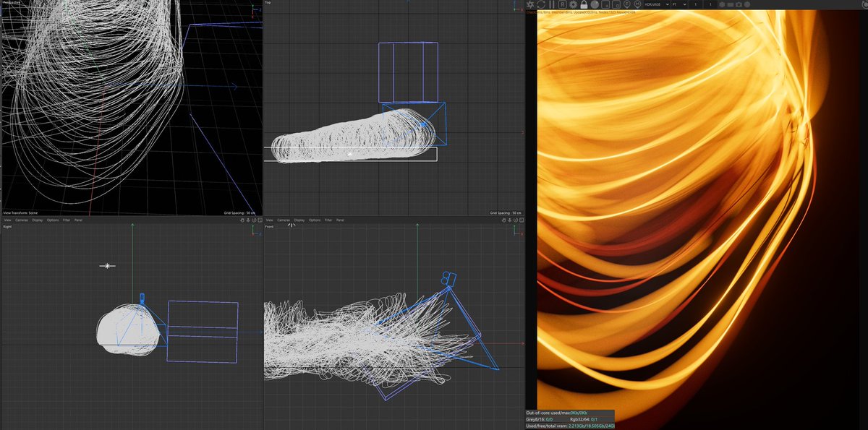Open View menu in Right viewport

pos(8,220)
